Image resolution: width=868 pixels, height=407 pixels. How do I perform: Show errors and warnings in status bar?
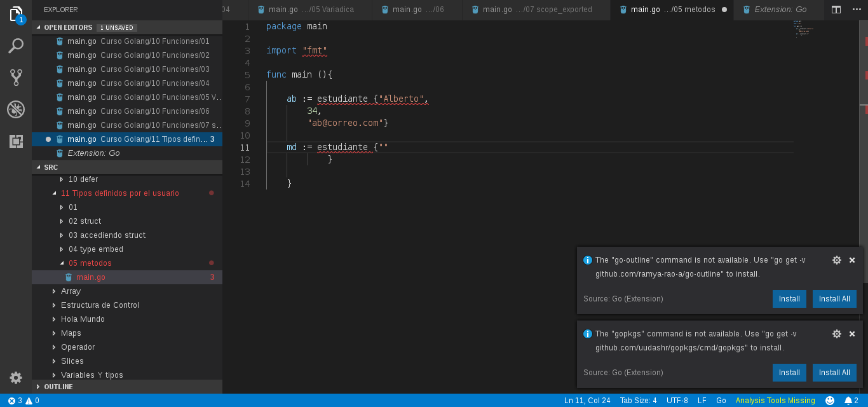point(23,401)
